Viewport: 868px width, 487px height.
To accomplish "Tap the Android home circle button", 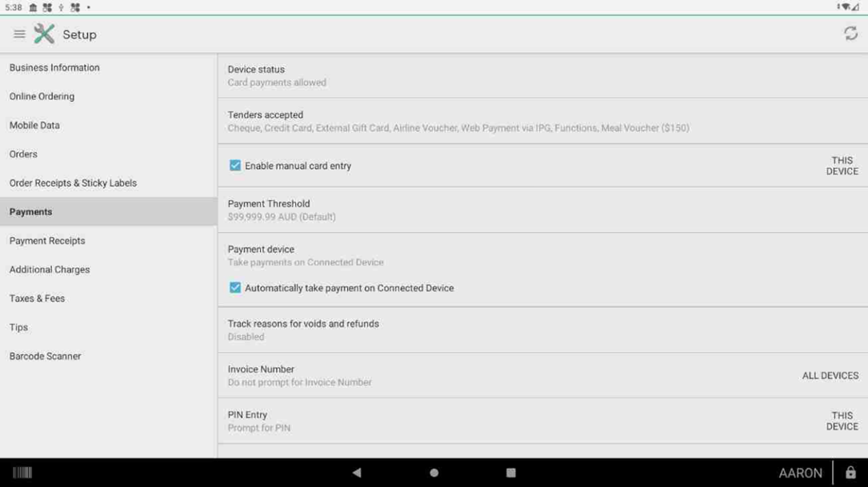I will (434, 473).
